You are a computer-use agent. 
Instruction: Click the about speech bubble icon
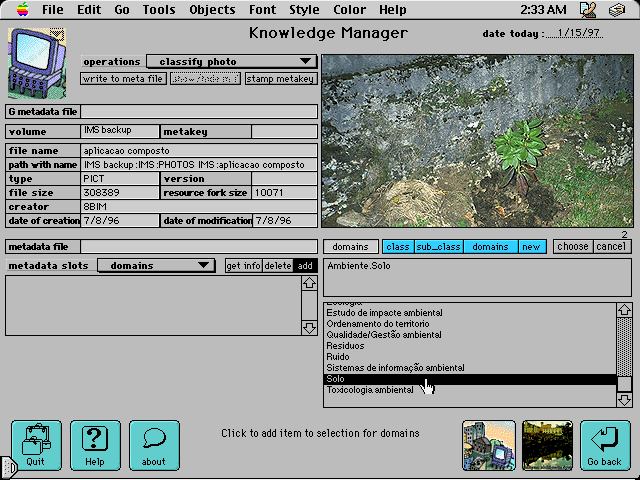point(154,445)
